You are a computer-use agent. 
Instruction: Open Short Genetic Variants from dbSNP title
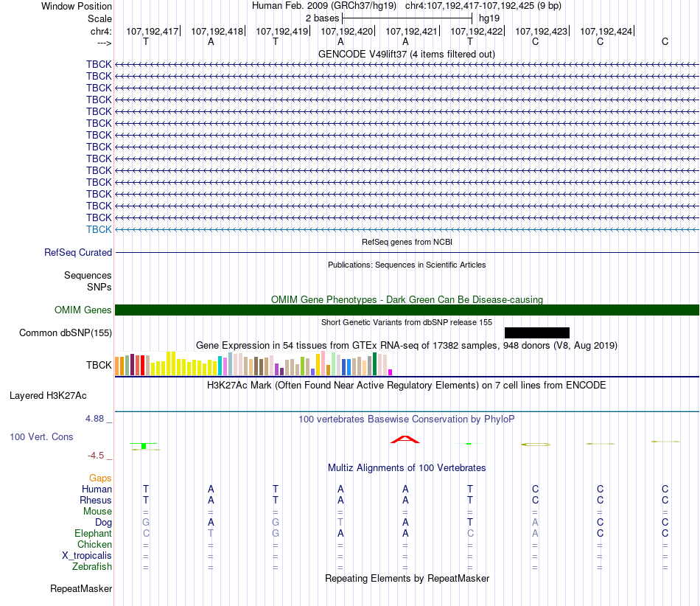407,322
